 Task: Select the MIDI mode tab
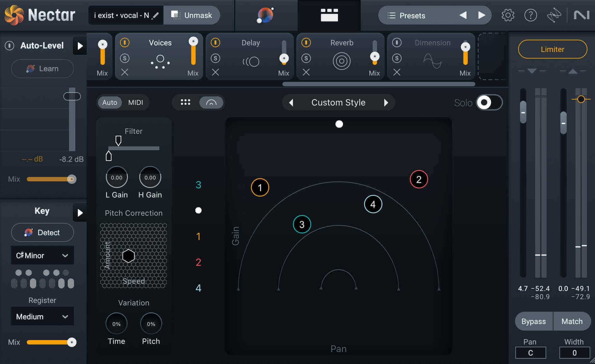tap(136, 103)
